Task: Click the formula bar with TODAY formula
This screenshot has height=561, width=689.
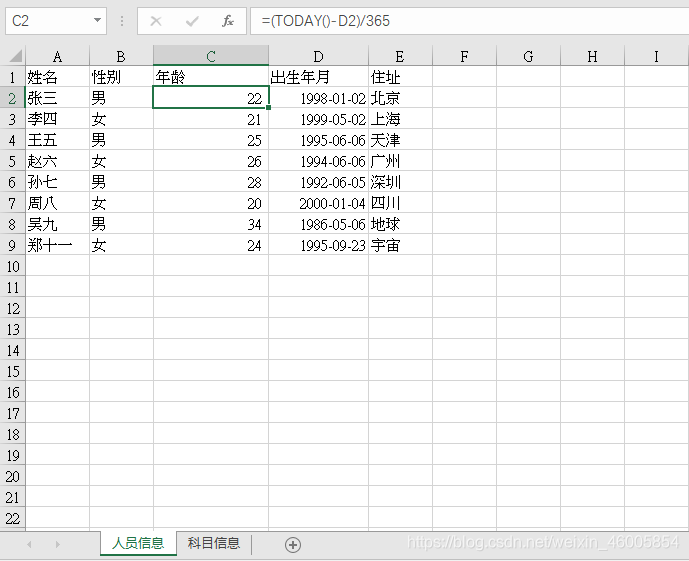Action: [469, 21]
